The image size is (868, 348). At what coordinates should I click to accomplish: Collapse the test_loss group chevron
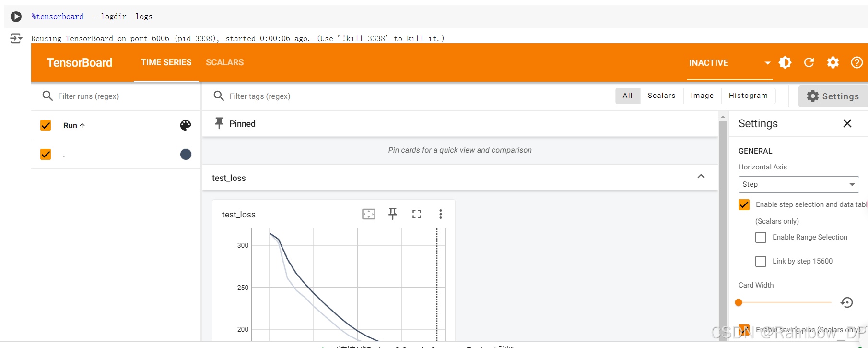[701, 177]
